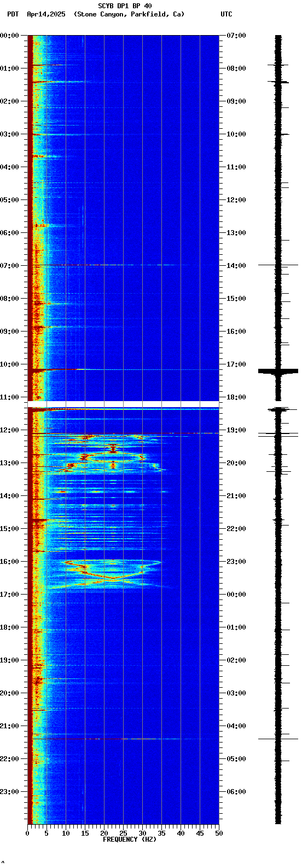Click the UTC axis 07:00 time label
The width and height of the screenshot is (302, 868).
tap(236, 36)
